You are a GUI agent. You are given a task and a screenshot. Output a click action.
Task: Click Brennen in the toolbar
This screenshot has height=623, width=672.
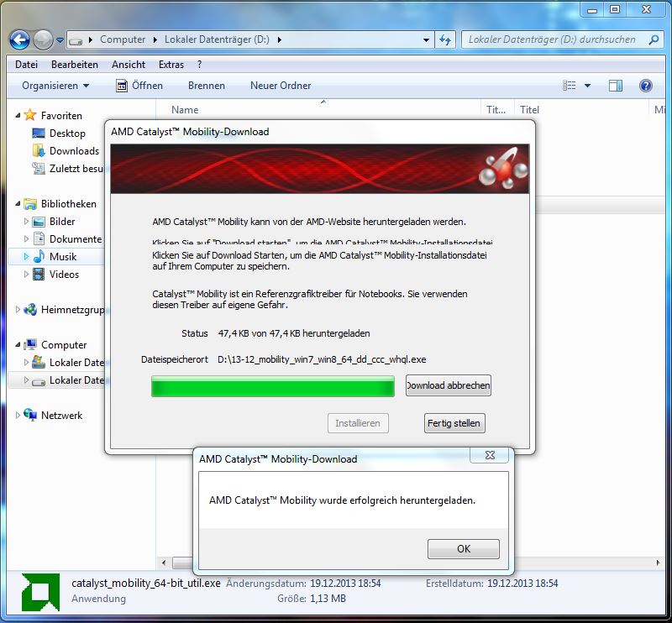[206, 86]
